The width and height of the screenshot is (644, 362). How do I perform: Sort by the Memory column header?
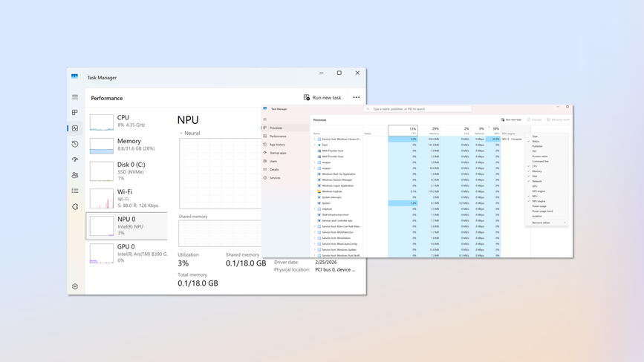pos(429,131)
